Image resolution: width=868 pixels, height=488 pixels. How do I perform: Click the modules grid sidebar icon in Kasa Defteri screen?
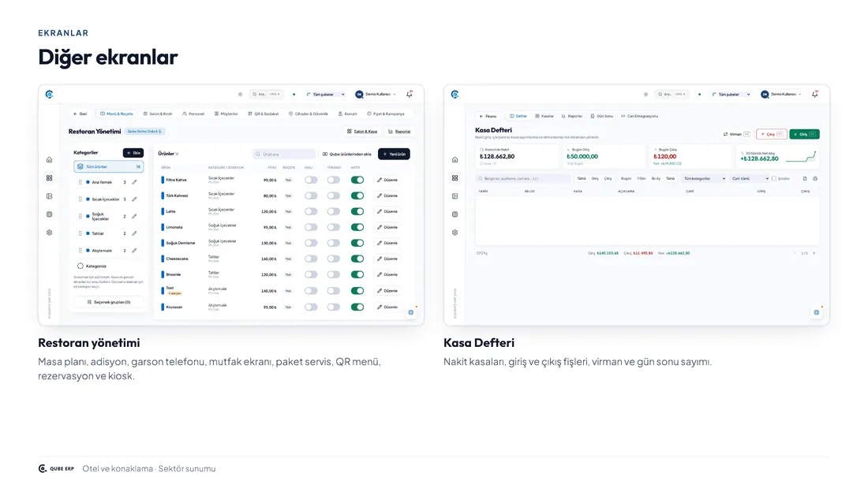(x=455, y=178)
